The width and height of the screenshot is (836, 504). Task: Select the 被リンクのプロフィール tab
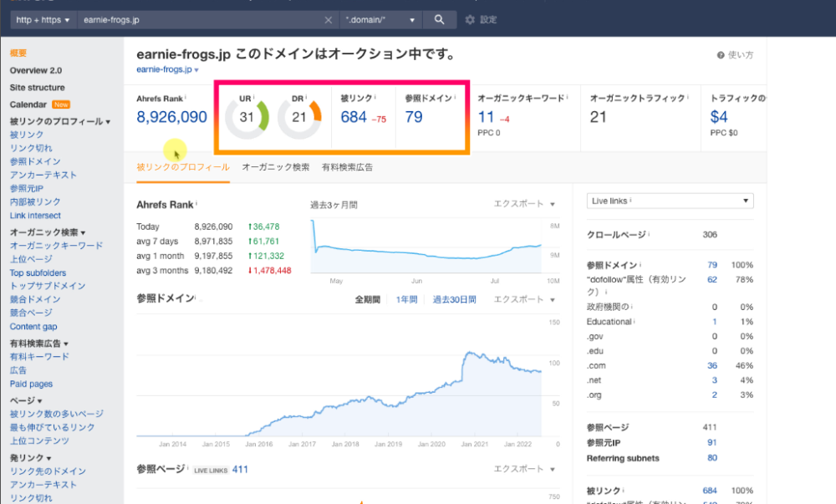tap(183, 167)
